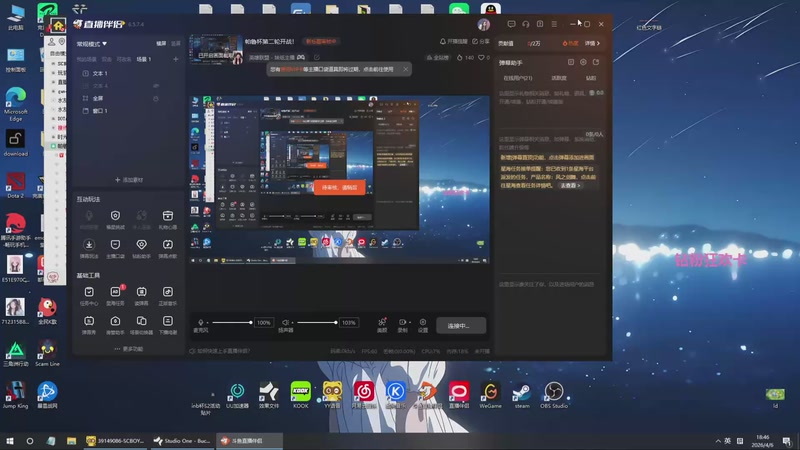Switch to the 横屏 landscape tab

pyautogui.click(x=161, y=44)
